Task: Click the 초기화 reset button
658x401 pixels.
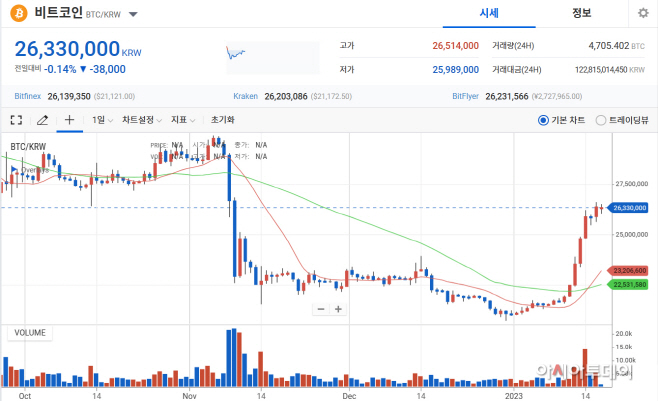Action: coord(222,120)
